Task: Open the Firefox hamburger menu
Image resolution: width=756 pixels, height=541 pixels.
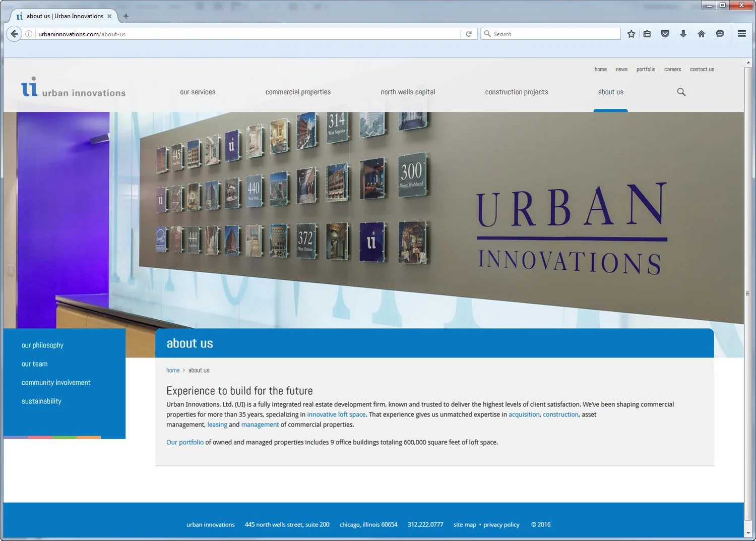Action: point(742,34)
